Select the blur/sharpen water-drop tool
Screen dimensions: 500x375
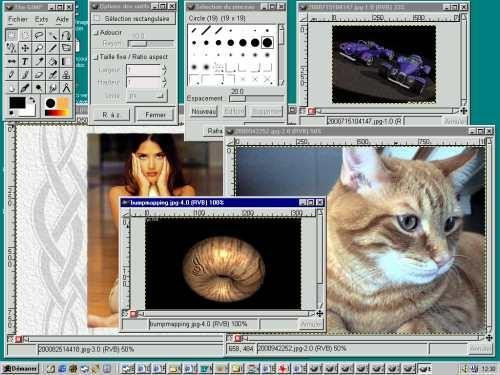click(x=11, y=88)
